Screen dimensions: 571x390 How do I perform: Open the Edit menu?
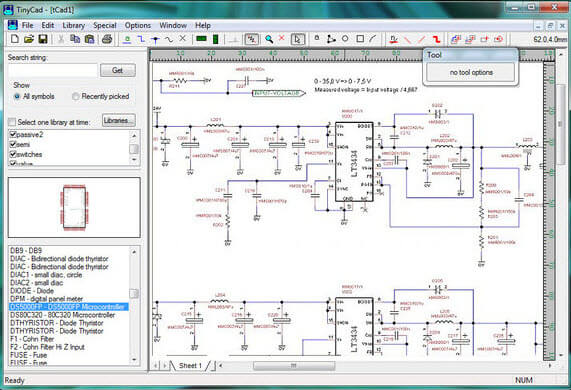click(48, 25)
